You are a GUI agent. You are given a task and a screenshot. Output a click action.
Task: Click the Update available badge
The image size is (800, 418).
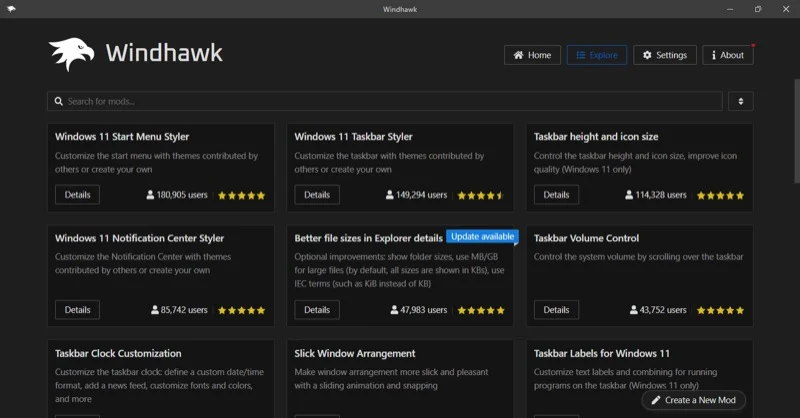coord(483,236)
